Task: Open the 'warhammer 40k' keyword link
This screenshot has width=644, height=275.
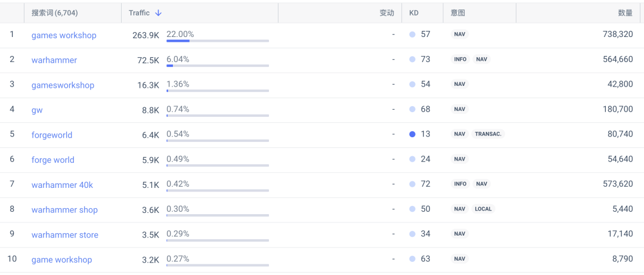Action: pos(63,185)
